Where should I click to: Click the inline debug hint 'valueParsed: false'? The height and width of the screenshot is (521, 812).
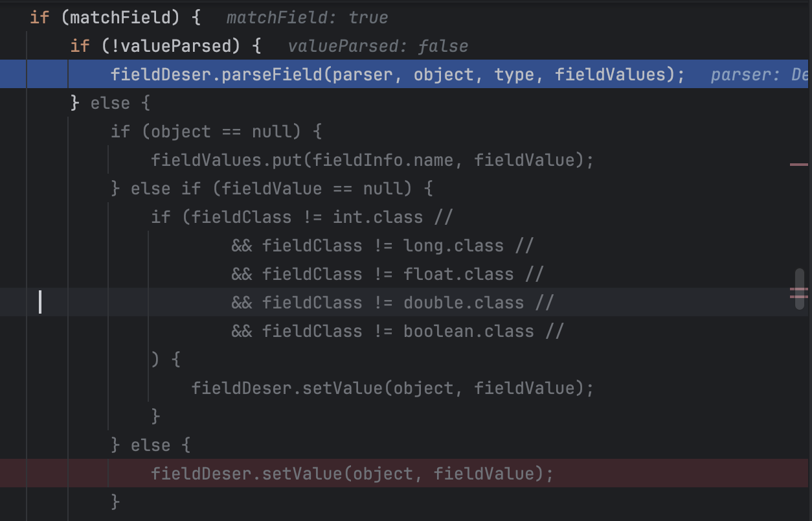tap(378, 46)
